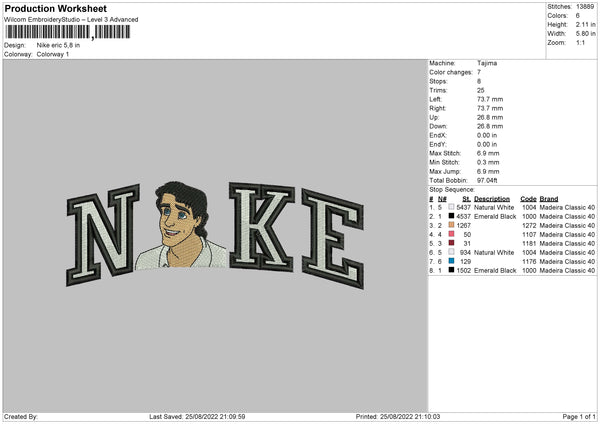Click the barcode under the worksheet title

coord(68,32)
